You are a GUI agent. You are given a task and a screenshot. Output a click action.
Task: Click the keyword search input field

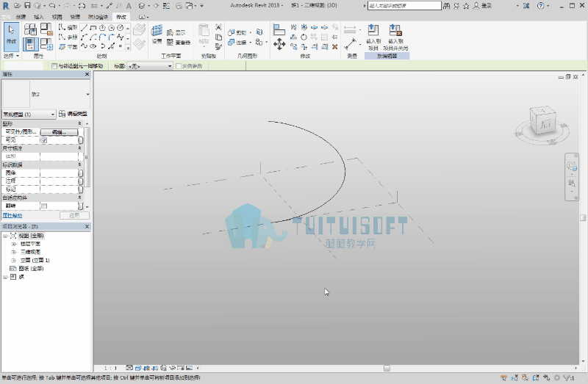404,6
